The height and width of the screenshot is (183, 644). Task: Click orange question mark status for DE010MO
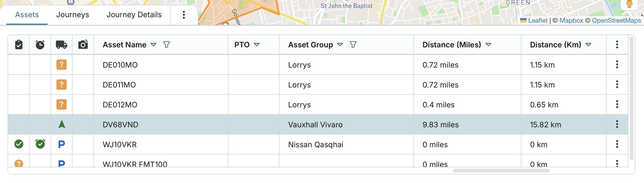[62, 65]
